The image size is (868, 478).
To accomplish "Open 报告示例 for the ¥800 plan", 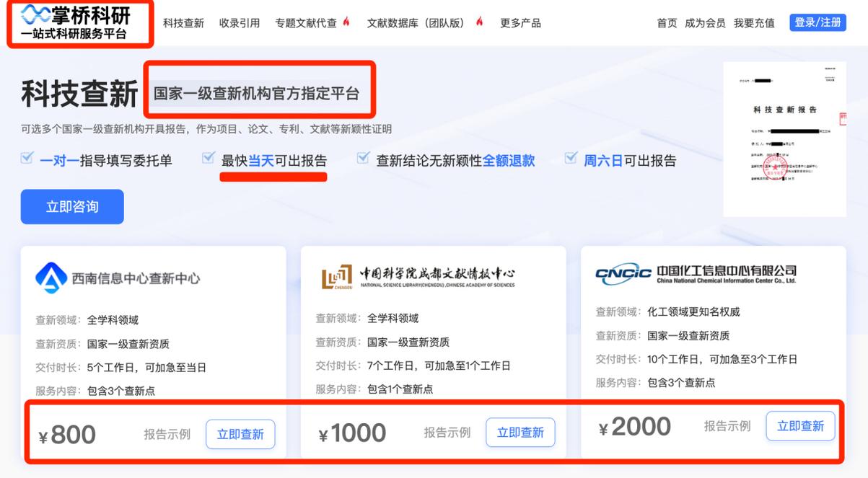I will 167,434.
